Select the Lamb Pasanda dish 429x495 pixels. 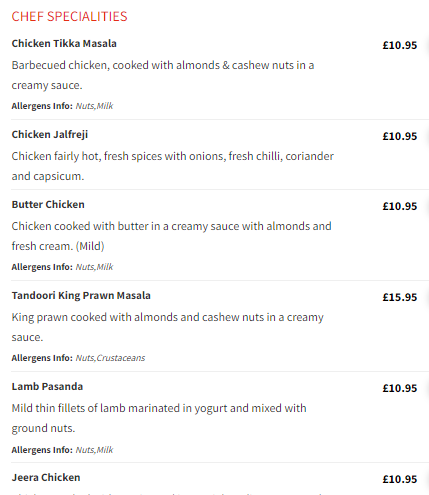pyautogui.click(x=47, y=387)
